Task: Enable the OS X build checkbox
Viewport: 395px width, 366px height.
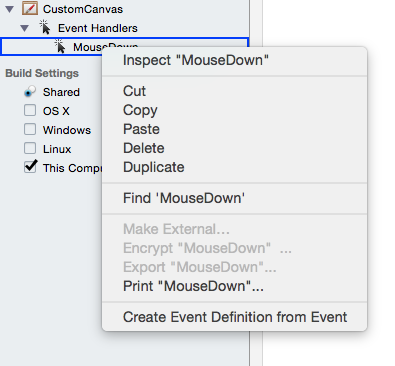Action: (30, 110)
